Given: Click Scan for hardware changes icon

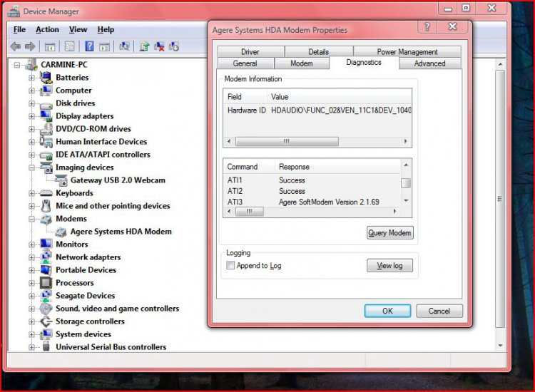Looking at the screenshot, I should click(124, 46).
